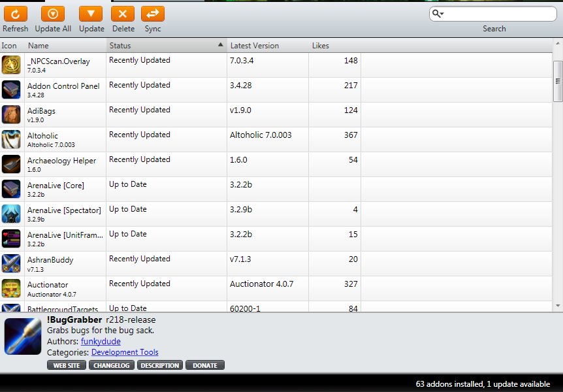Select the Addon Control Panel icon
563x392 pixels.
tap(11, 90)
